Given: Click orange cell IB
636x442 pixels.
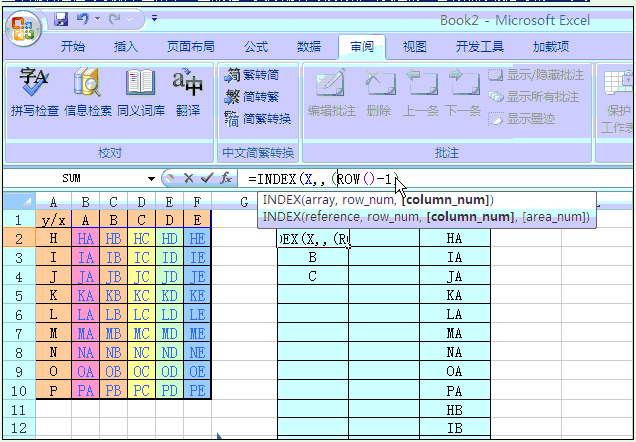Looking at the screenshot, I should (x=114, y=258).
